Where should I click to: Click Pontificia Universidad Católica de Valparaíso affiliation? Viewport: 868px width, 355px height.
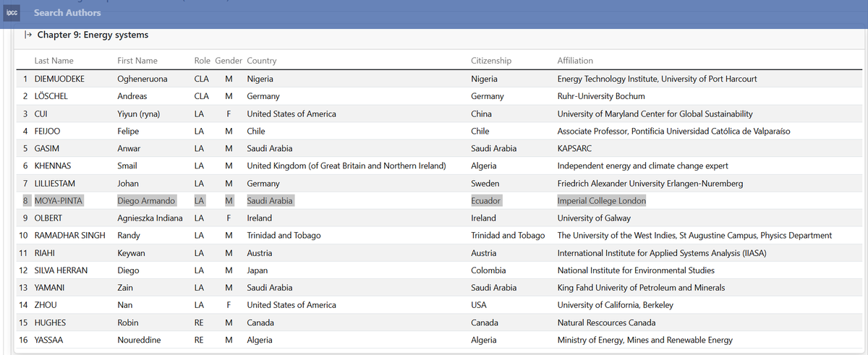pyautogui.click(x=673, y=131)
